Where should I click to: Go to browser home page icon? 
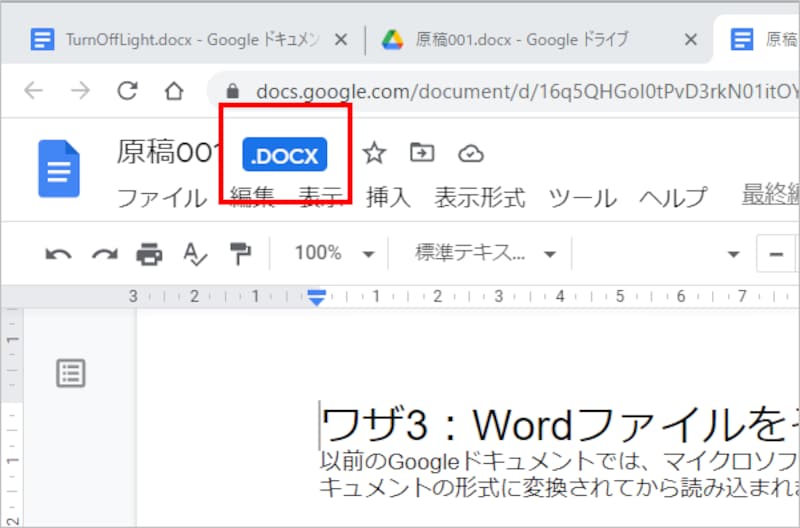pos(174,91)
